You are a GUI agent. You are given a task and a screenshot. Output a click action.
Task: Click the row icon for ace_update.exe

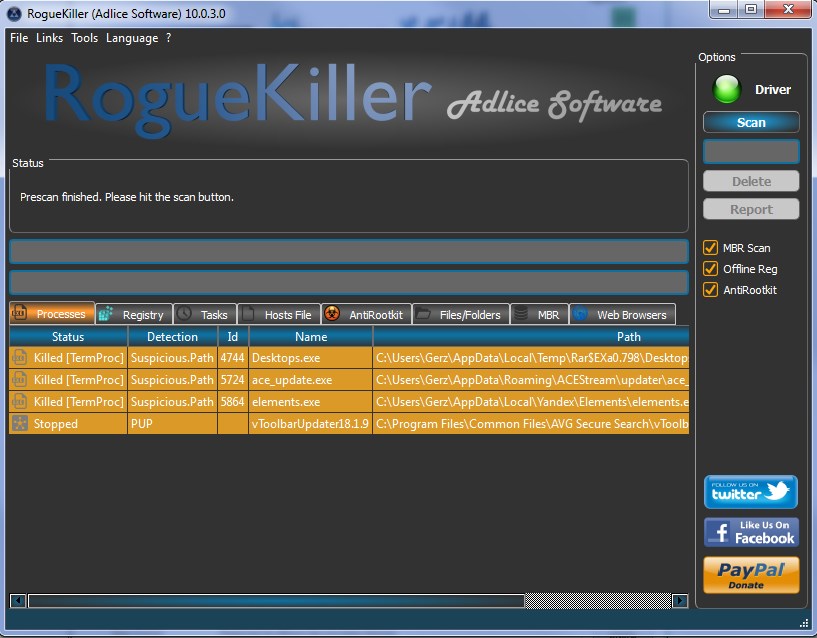pyautogui.click(x=19, y=379)
